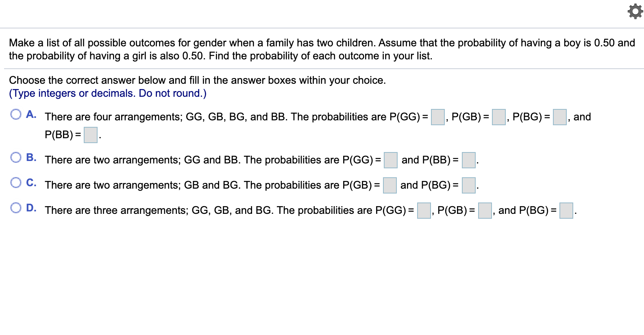Screen dimensions: 644x335
Task: Choose option C radio button
Action: (x=16, y=183)
